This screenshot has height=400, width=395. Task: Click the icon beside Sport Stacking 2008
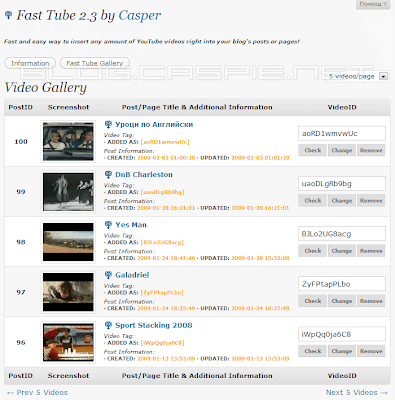108,325
